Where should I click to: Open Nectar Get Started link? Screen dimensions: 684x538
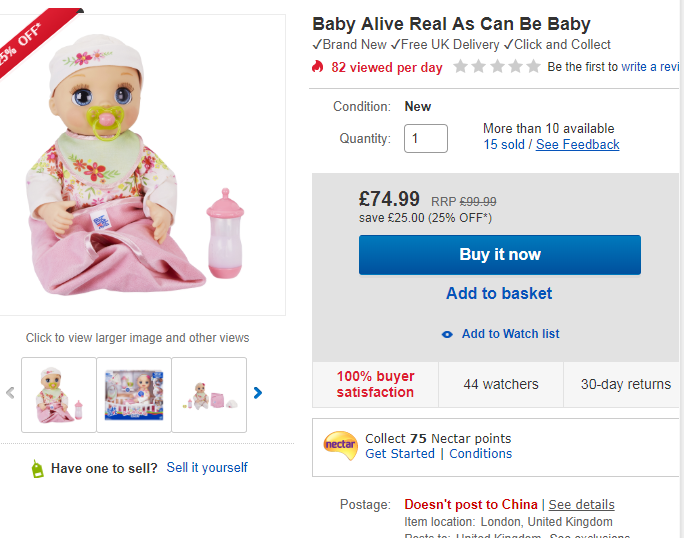pos(400,454)
